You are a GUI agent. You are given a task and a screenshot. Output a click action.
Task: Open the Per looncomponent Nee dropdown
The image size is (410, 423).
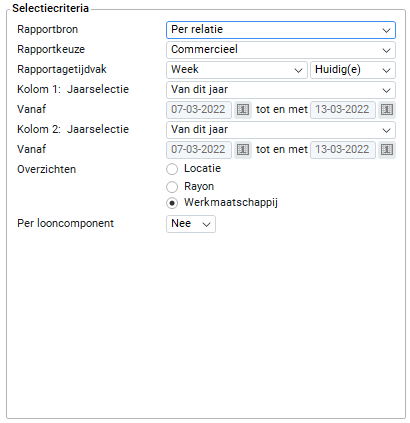pyautogui.click(x=191, y=224)
